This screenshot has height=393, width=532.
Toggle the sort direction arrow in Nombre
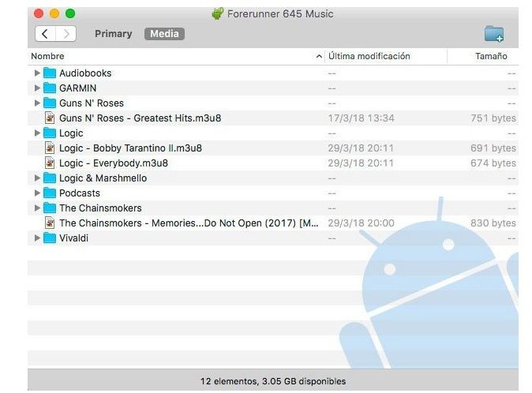[319, 56]
